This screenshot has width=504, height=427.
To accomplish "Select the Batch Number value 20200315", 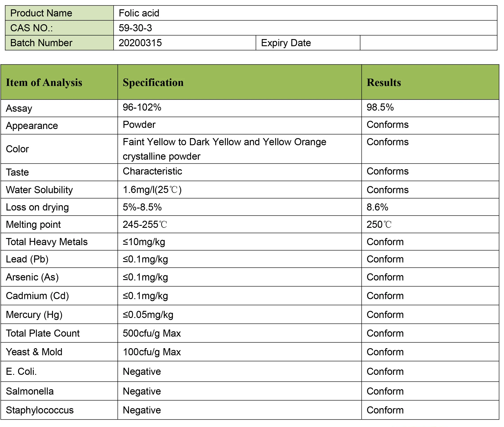I will (x=140, y=43).
